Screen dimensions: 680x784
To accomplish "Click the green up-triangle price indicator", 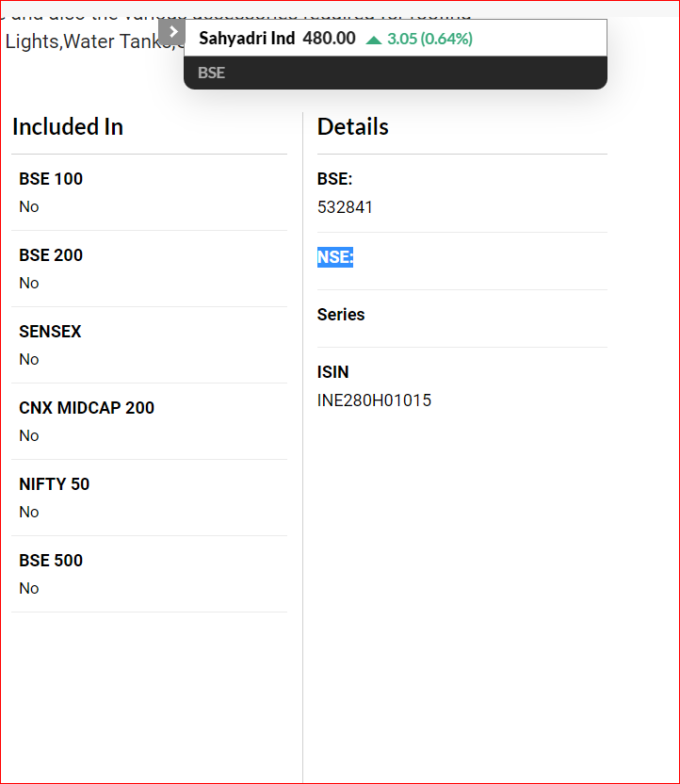I will 374,40.
